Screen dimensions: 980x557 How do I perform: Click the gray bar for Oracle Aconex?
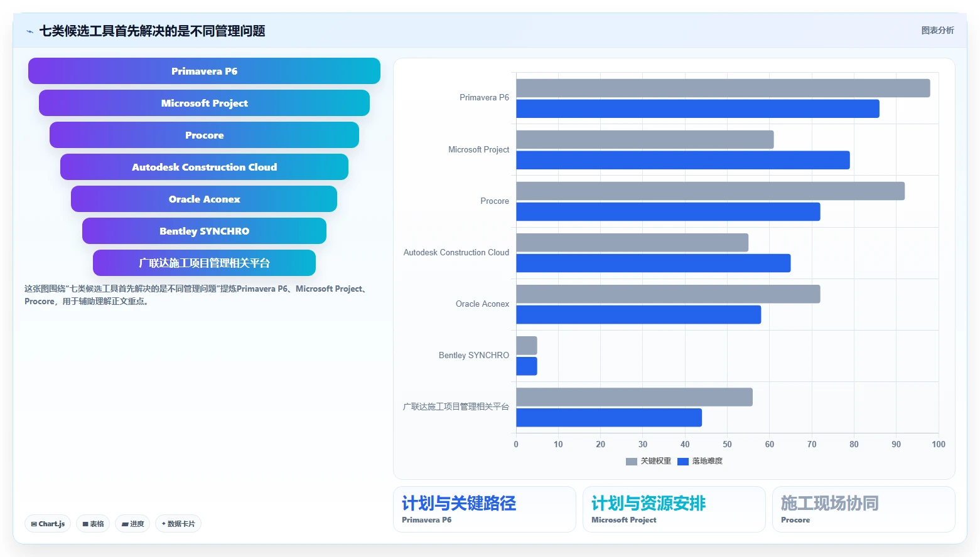point(669,294)
